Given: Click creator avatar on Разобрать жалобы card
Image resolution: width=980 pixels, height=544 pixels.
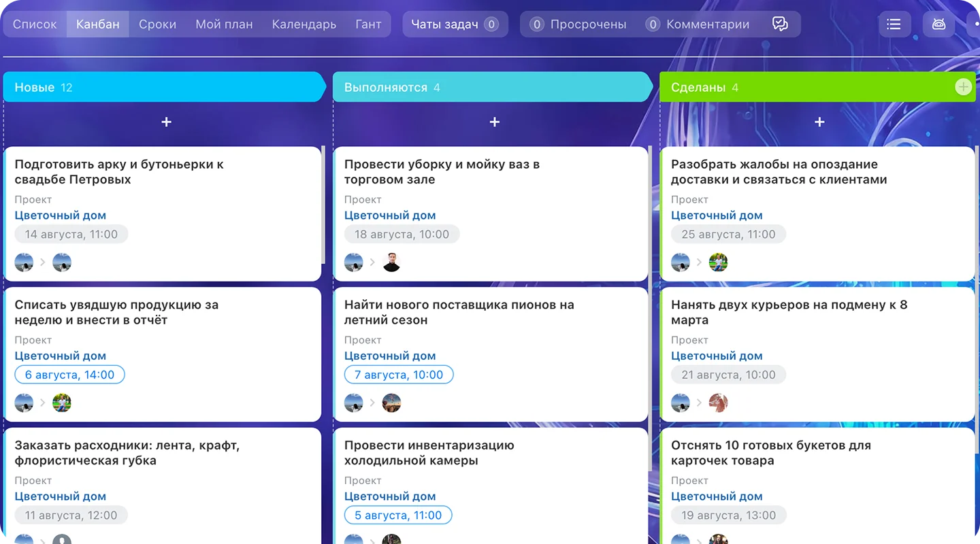Looking at the screenshot, I should (x=681, y=262).
